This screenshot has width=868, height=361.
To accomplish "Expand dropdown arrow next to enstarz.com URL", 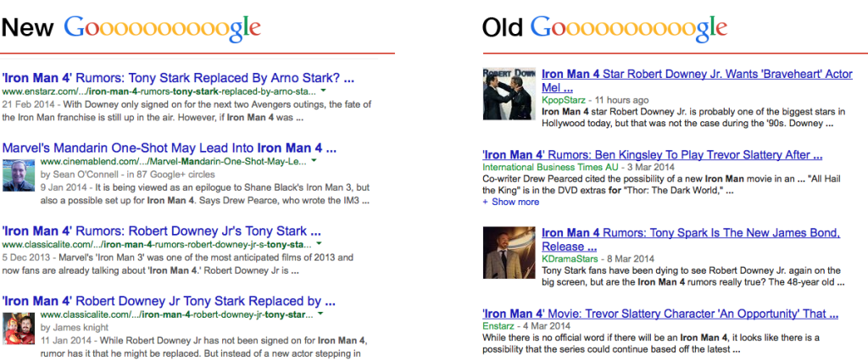I will (x=323, y=90).
